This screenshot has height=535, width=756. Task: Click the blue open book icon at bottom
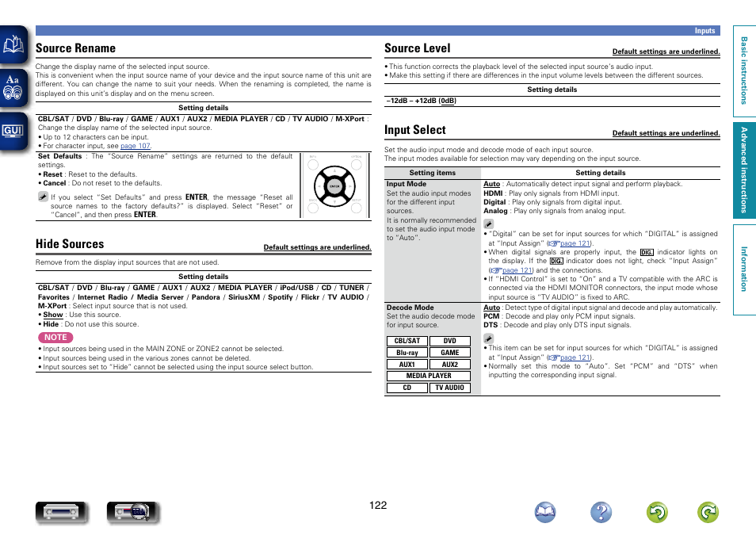(545, 512)
